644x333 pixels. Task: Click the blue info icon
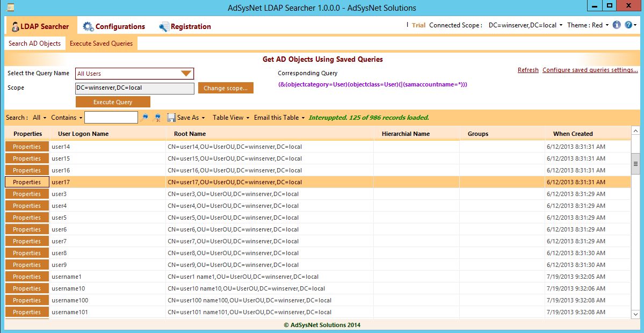coord(617,25)
